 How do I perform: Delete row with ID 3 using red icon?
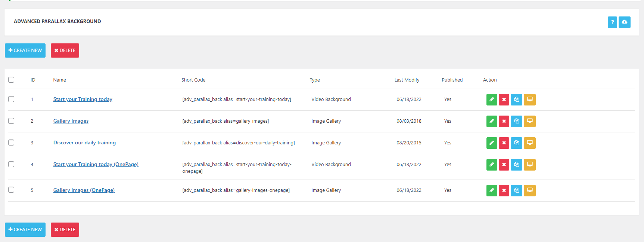pyautogui.click(x=504, y=143)
